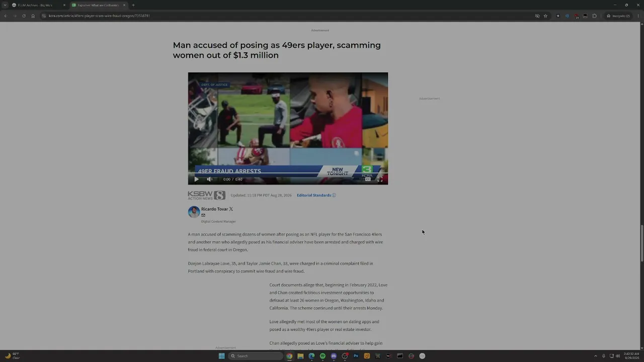
Task: Click the microphone icon in system tray
Action: click(x=604, y=356)
